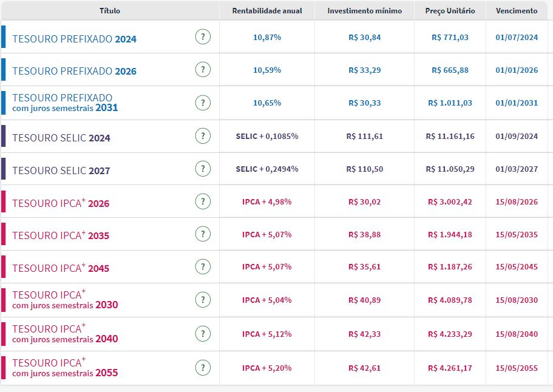Open help for IPCA+ juros semestrais 2040
This screenshot has width=553, height=392.
[203, 334]
